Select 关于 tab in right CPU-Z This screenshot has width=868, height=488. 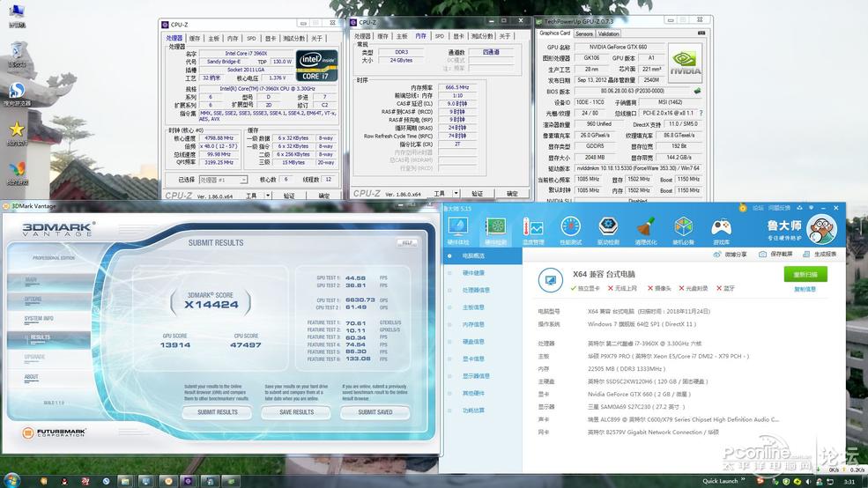tap(505, 36)
